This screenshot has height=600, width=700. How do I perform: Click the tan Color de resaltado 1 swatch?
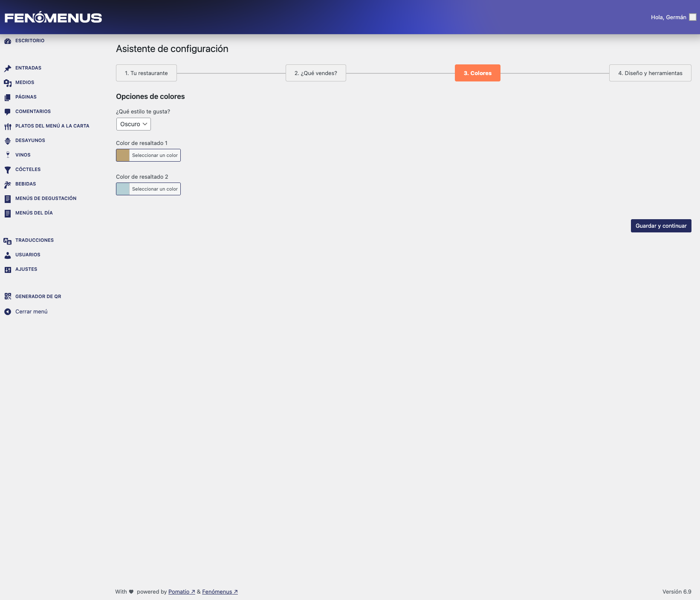123,155
